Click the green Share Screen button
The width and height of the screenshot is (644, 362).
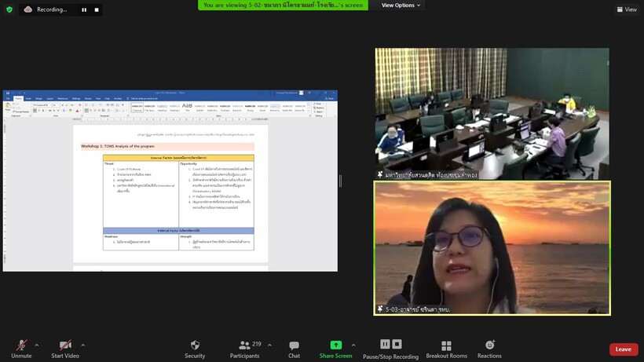(x=335, y=349)
